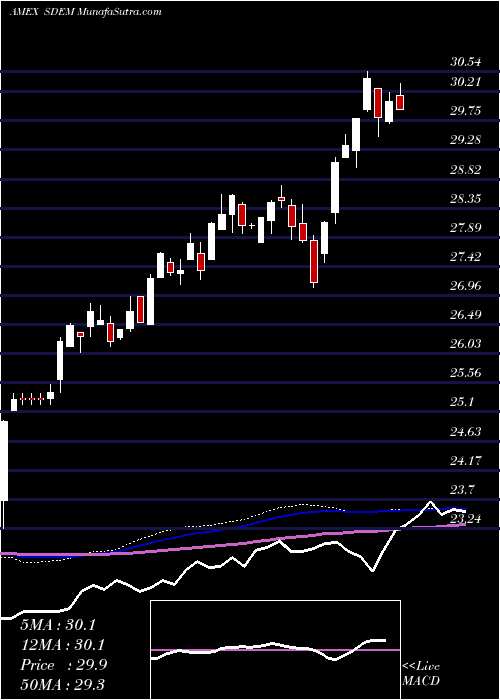
Task: Click the 26.03 price axis label
Action: (466, 344)
